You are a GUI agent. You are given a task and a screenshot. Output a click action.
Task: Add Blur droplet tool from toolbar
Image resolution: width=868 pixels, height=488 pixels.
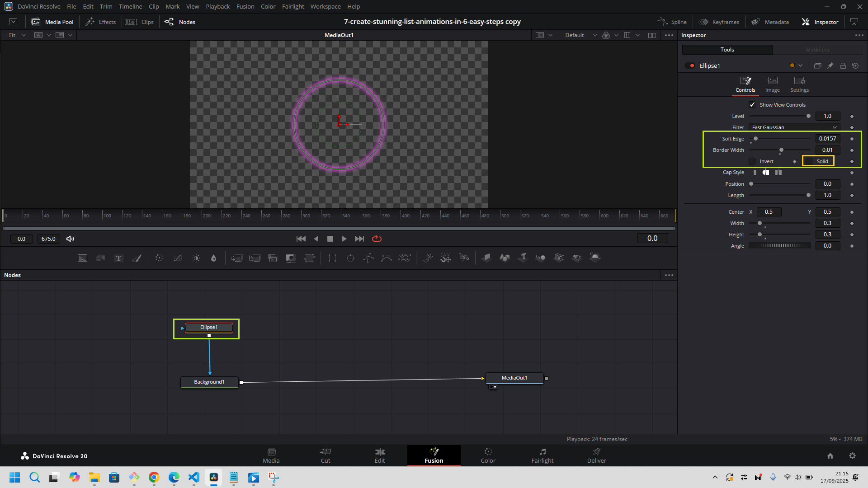[213, 258]
